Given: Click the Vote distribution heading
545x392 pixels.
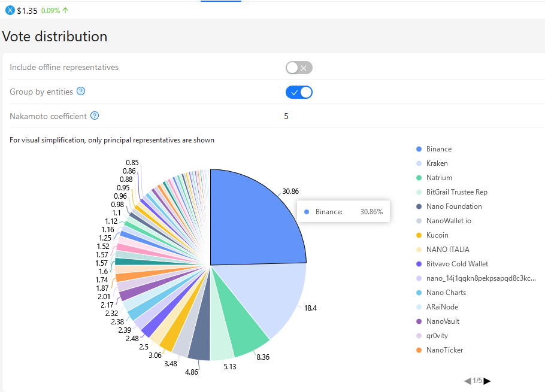Looking at the screenshot, I should [54, 37].
